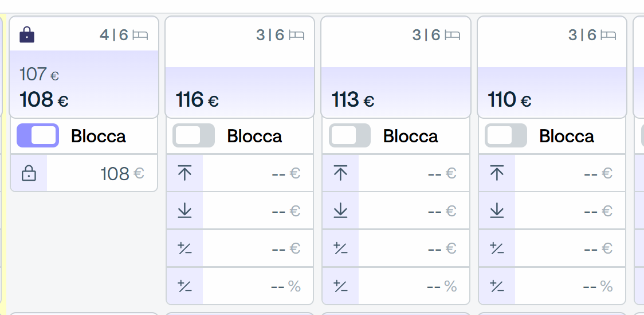This screenshot has height=315, width=644.
Task: Enable the Blocca toggle for the 110 € card
Action: point(506,135)
